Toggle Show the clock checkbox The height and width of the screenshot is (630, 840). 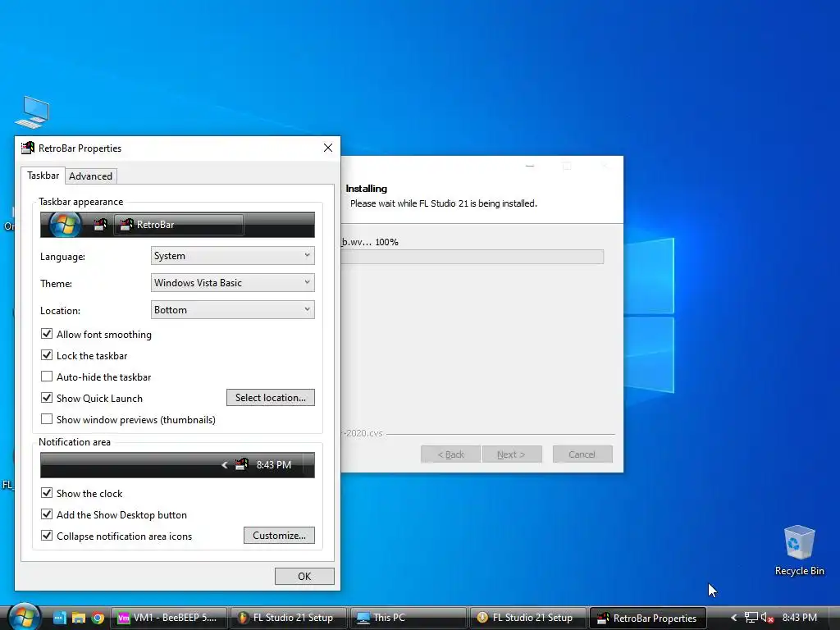point(47,493)
